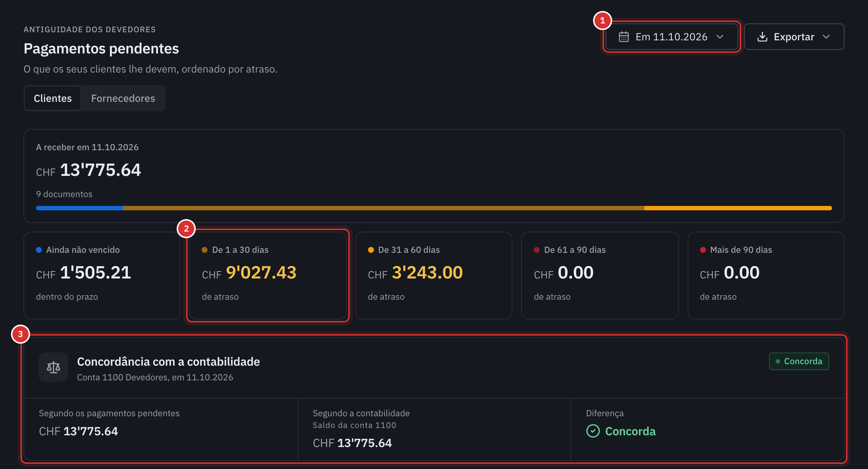Select the De 31 a 60 dias card
The image size is (868, 469).
point(434,276)
